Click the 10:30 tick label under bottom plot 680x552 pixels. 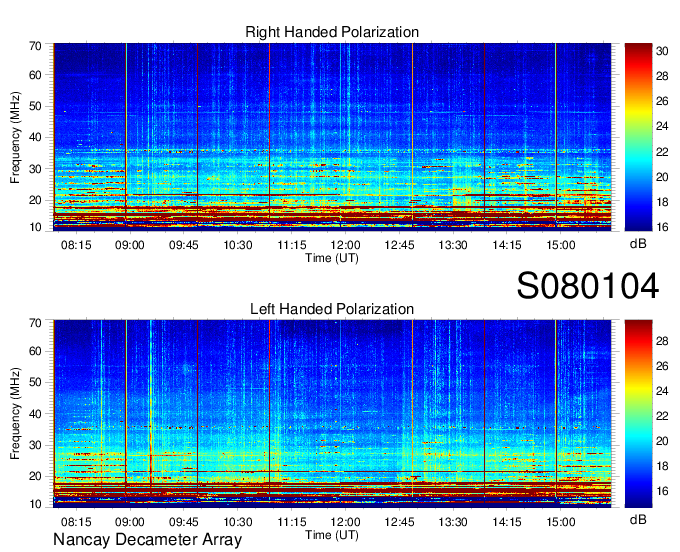click(x=238, y=522)
